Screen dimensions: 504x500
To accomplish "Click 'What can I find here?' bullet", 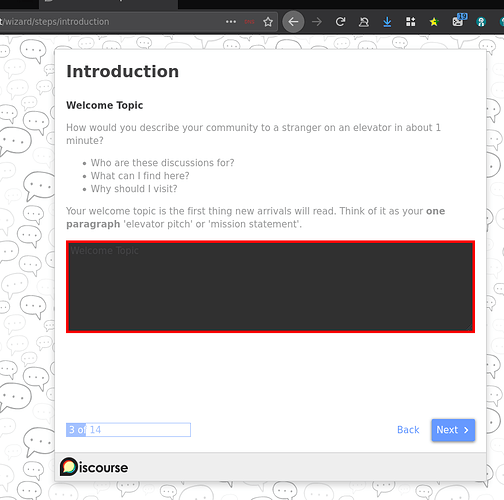I will click(140, 176).
